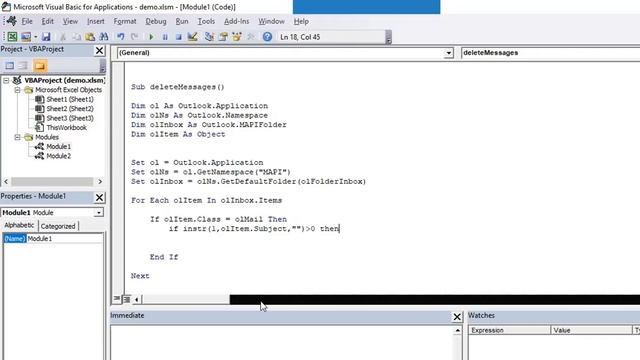Click Immediate window scroll up arrow
The width and height of the screenshot is (640, 360).
pyautogui.click(x=458, y=330)
